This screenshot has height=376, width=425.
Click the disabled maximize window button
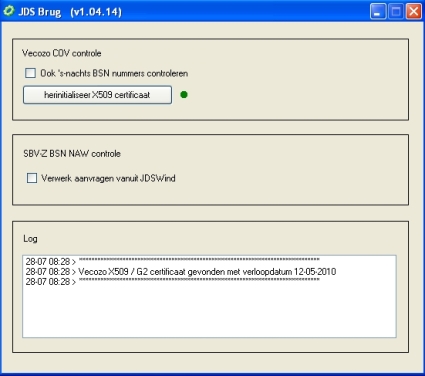pyautogui.click(x=396, y=12)
